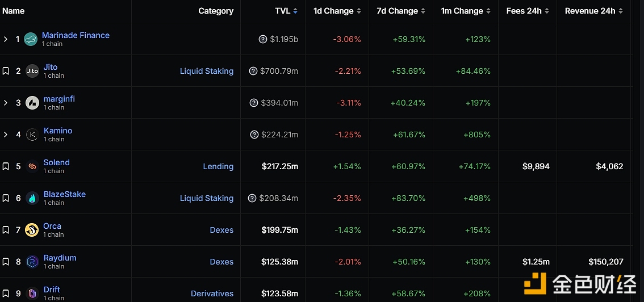644x302 pixels.
Task: Open the Drift protocol link
Action: pos(52,290)
